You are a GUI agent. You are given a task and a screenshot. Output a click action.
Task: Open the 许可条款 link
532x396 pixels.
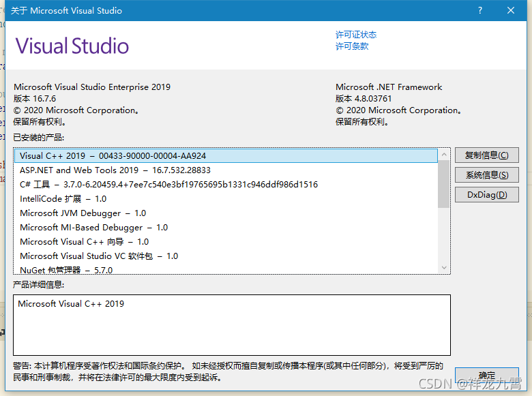point(352,46)
